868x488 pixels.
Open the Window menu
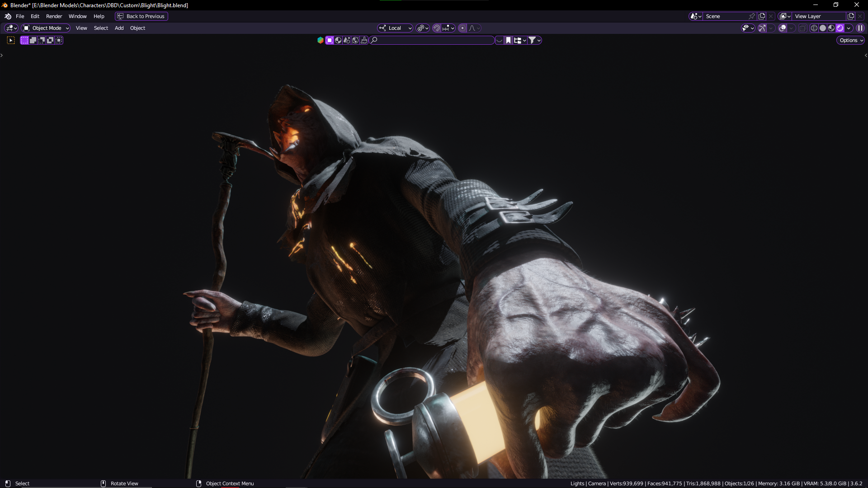click(x=77, y=16)
